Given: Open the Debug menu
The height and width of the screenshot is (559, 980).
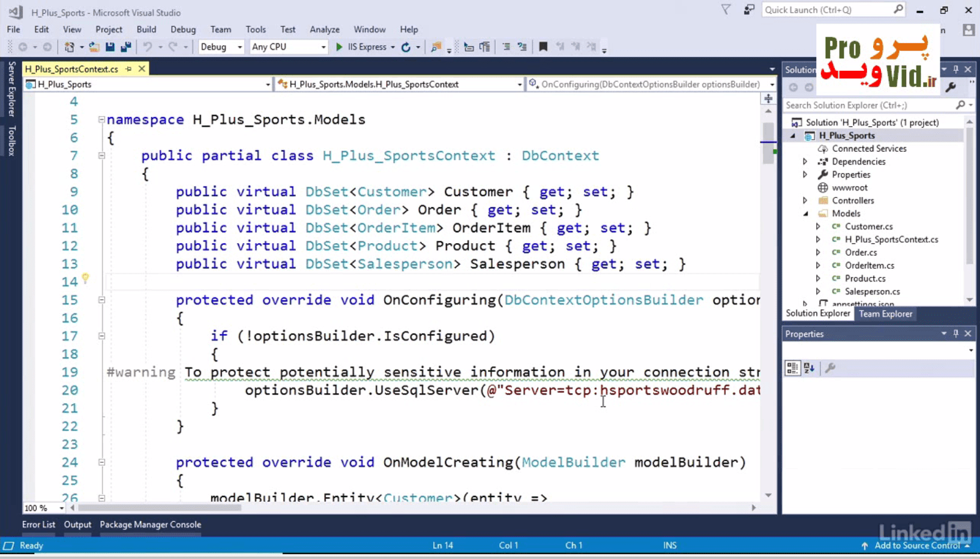Looking at the screenshot, I should [x=183, y=29].
